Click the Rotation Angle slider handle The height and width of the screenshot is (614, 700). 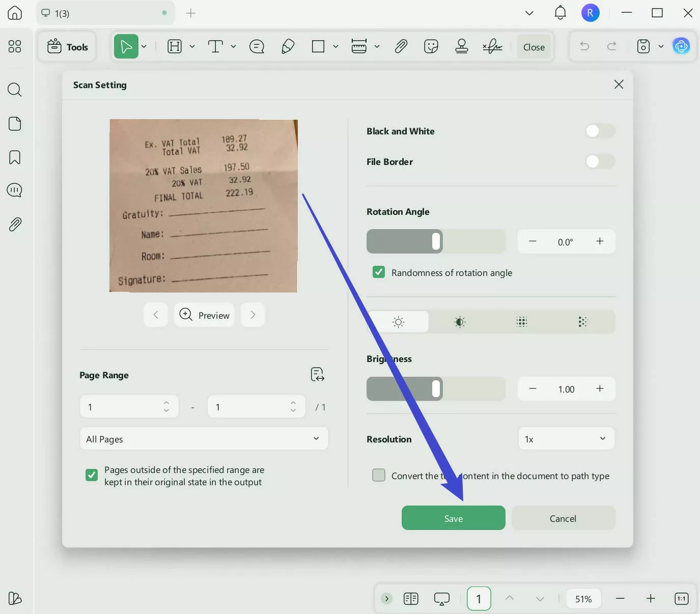pyautogui.click(x=436, y=241)
